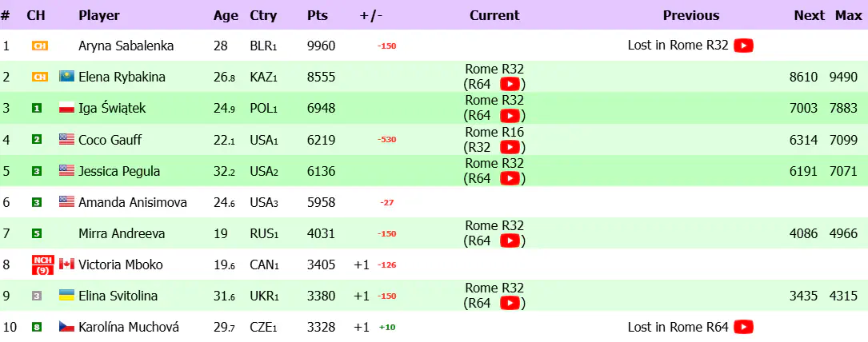Sort table by the Pts column header
The width and height of the screenshot is (868, 342).
coord(317,15)
